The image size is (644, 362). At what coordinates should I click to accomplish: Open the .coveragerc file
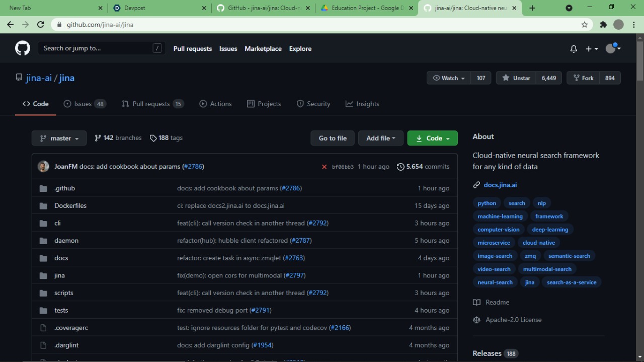click(71, 328)
